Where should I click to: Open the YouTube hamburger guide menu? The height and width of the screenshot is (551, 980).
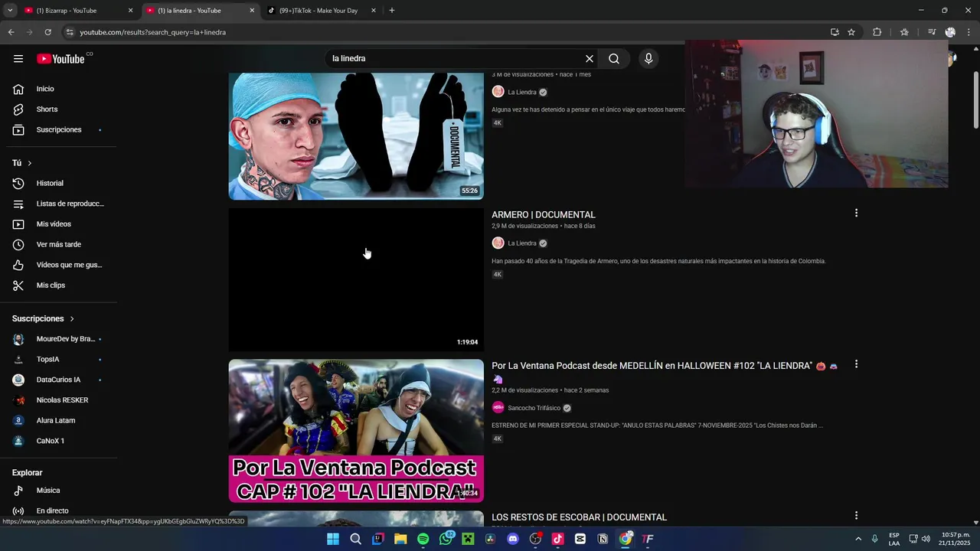18,59
